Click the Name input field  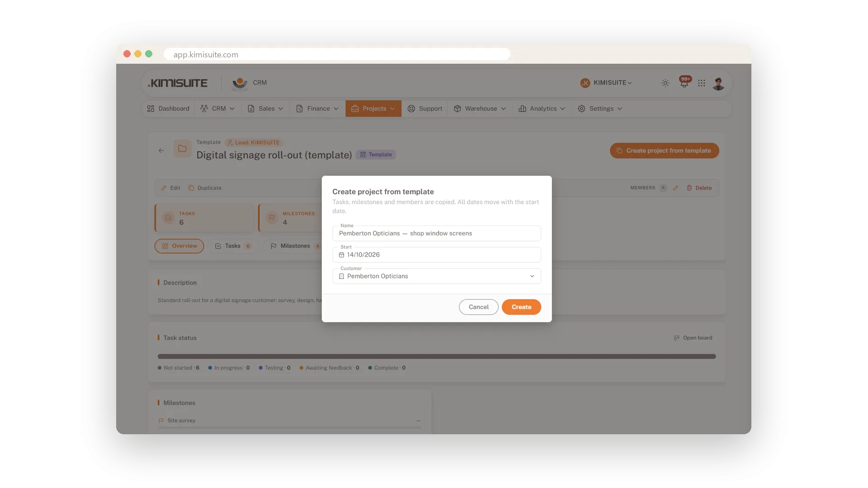pos(437,234)
